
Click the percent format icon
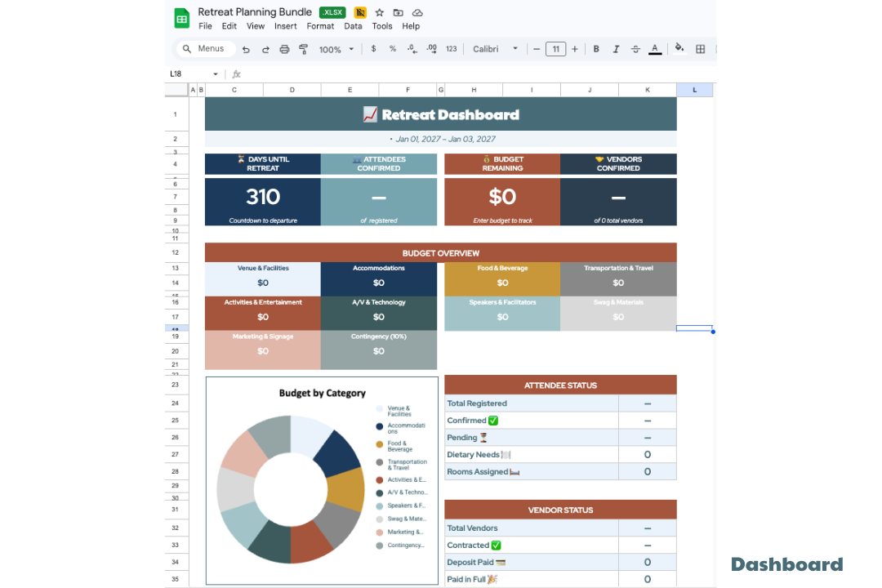[393, 49]
